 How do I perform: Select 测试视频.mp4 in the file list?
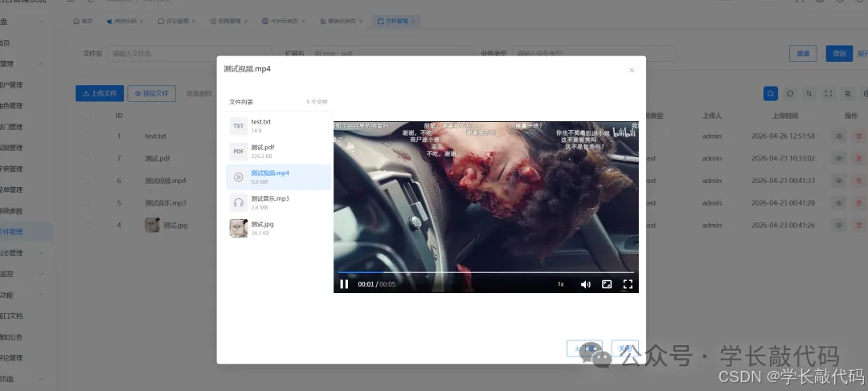coord(278,177)
